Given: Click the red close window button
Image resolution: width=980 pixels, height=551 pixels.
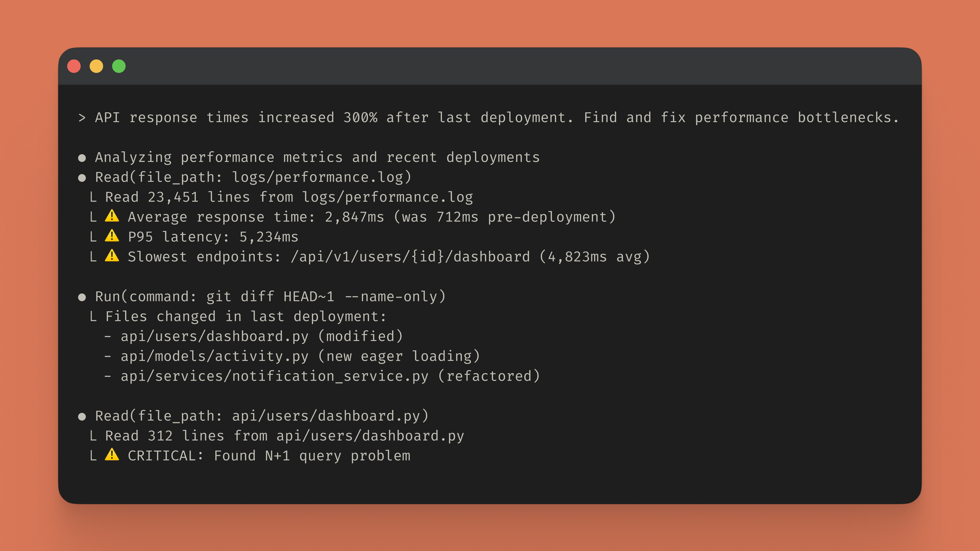Looking at the screenshot, I should tap(74, 66).
